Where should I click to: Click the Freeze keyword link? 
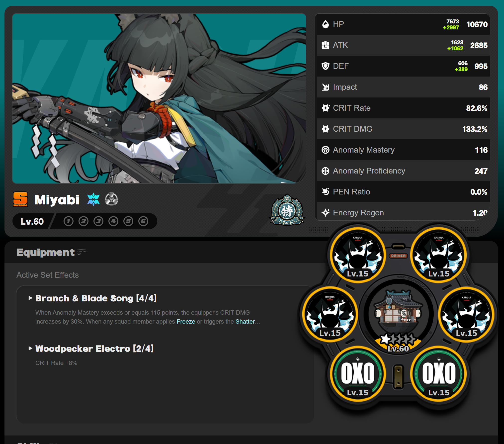point(186,322)
